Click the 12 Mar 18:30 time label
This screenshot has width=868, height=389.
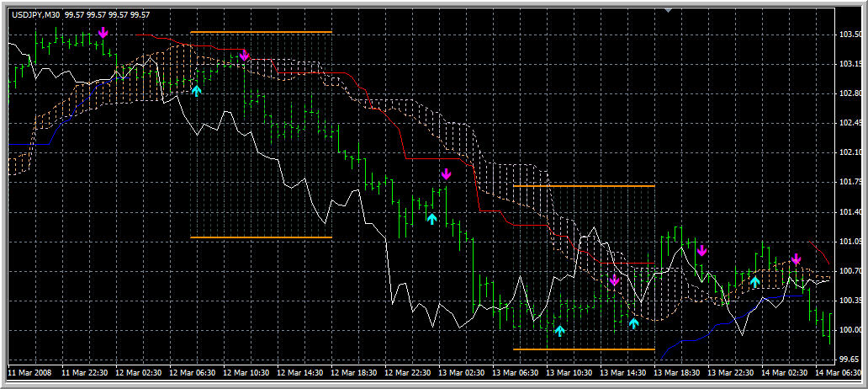[354, 373]
